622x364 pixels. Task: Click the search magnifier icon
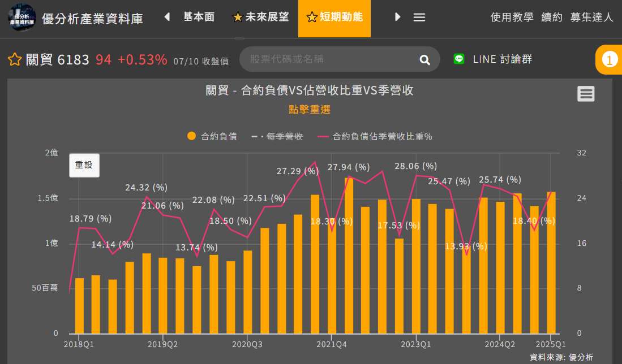point(425,60)
